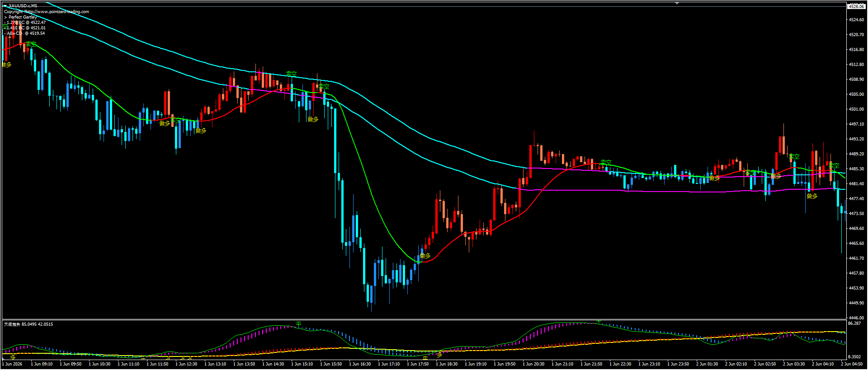Click the 1 Jun 19:50 time label
The height and width of the screenshot is (370, 868).
point(505,364)
